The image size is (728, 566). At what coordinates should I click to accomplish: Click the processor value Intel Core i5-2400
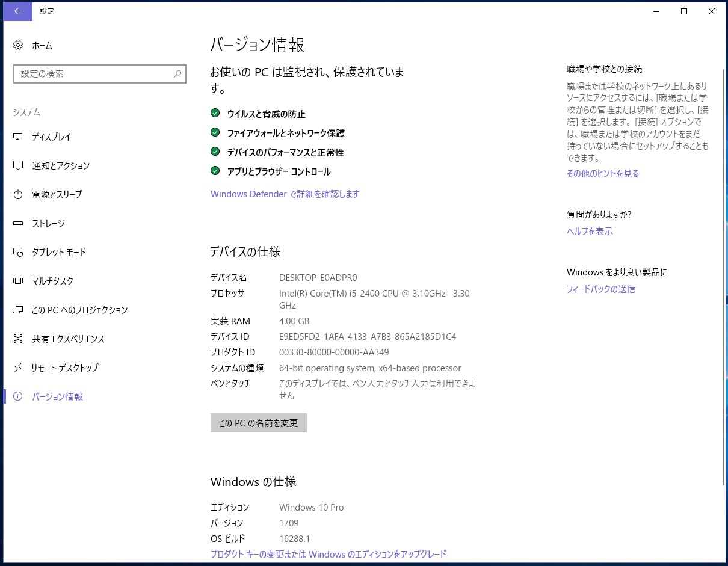[x=374, y=300]
